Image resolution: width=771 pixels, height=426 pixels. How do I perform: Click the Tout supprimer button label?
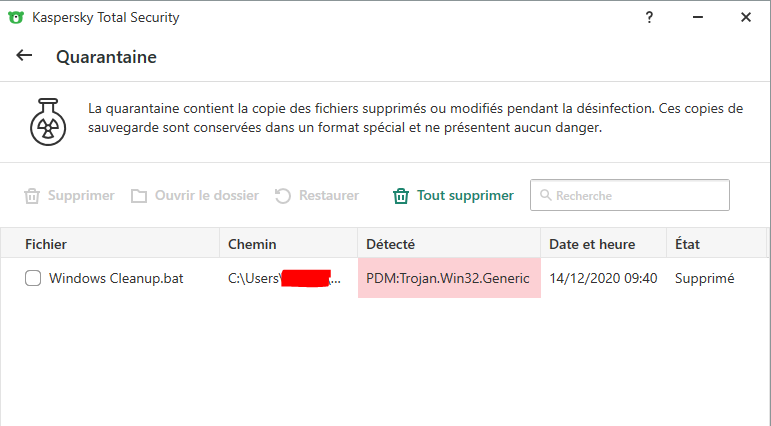[465, 196]
